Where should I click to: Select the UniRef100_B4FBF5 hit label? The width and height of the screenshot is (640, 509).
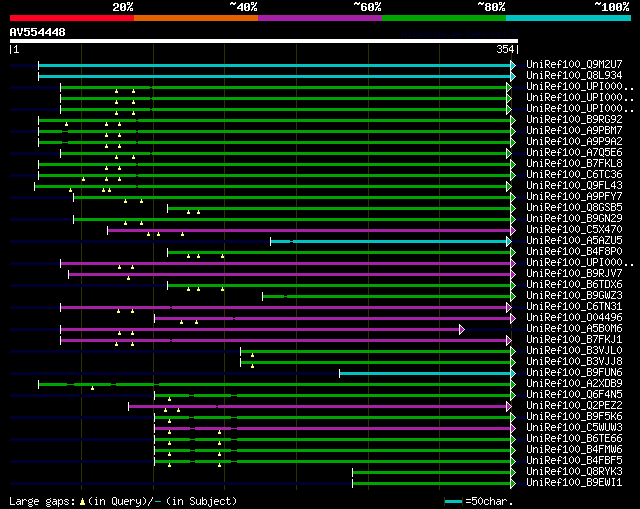click(574, 460)
